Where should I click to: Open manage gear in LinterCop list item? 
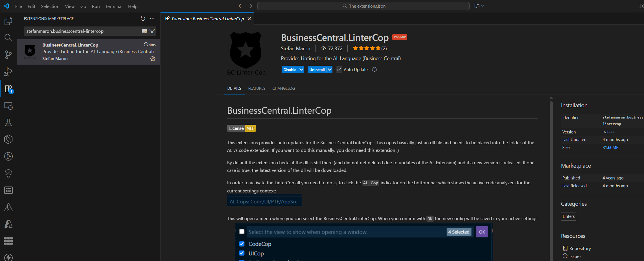(153, 59)
